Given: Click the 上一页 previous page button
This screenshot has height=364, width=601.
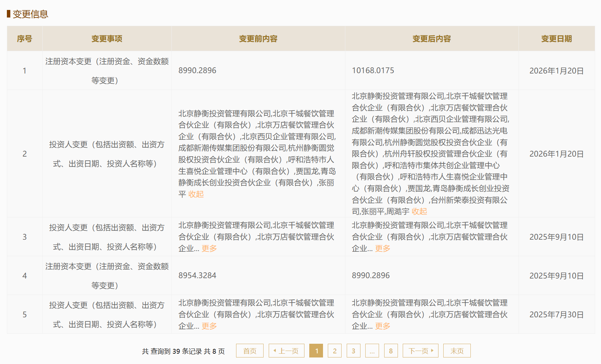Looking at the screenshot, I should (x=286, y=351).
